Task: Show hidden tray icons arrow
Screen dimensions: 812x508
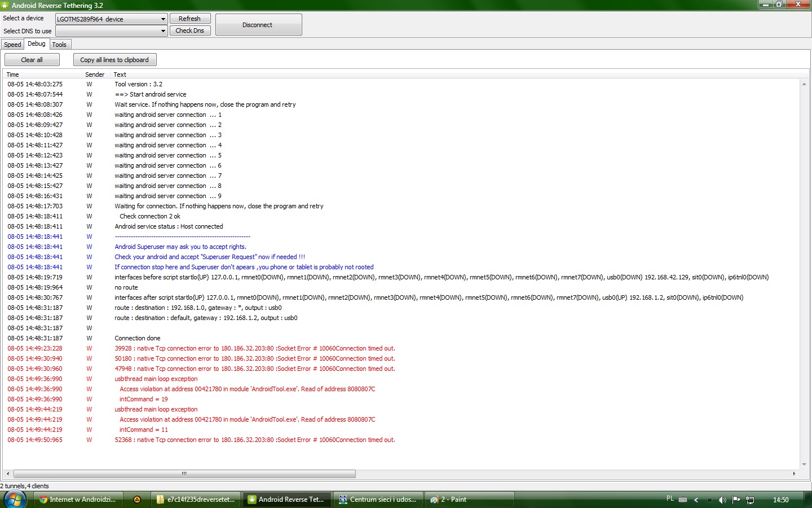Action: click(696, 500)
